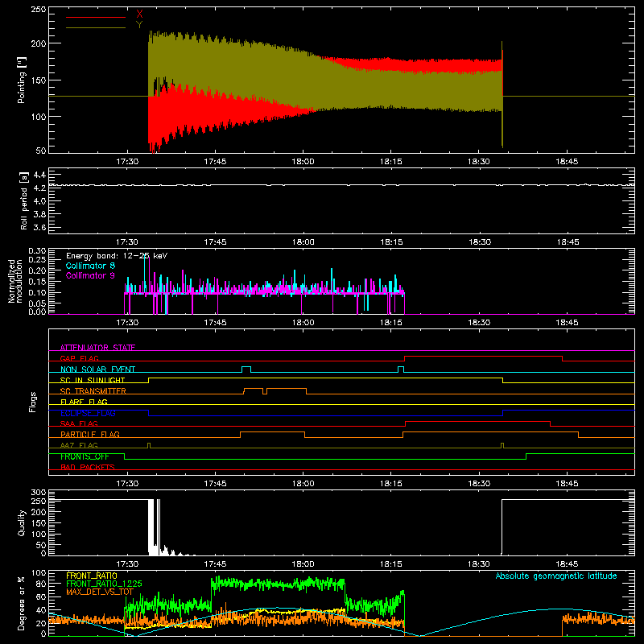644x644 pixels.
Task: Click the red 'X' legend label
Action: tap(139, 14)
